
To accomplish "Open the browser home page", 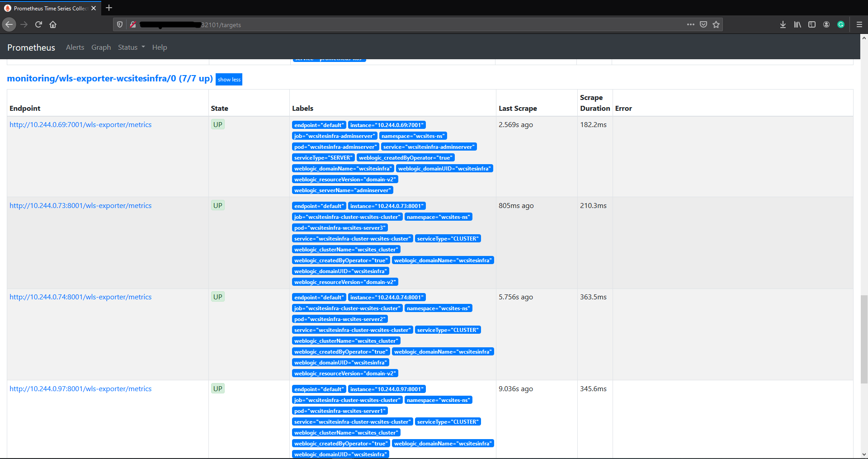I will point(53,24).
